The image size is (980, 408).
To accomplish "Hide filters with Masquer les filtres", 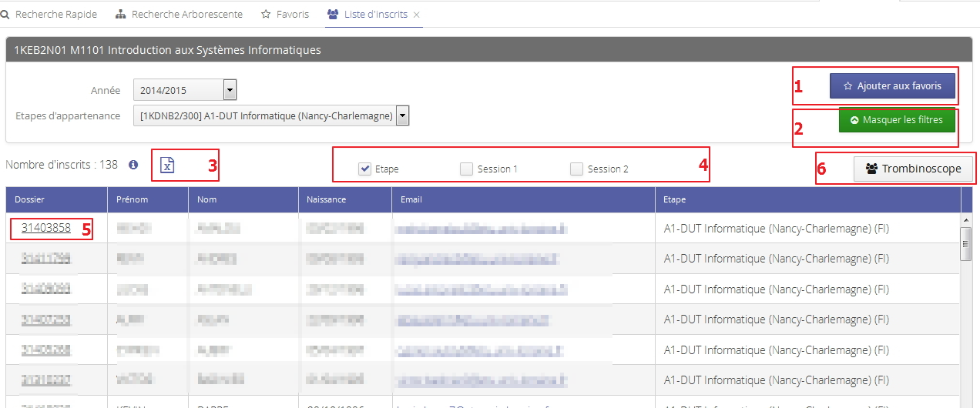I will [x=896, y=120].
